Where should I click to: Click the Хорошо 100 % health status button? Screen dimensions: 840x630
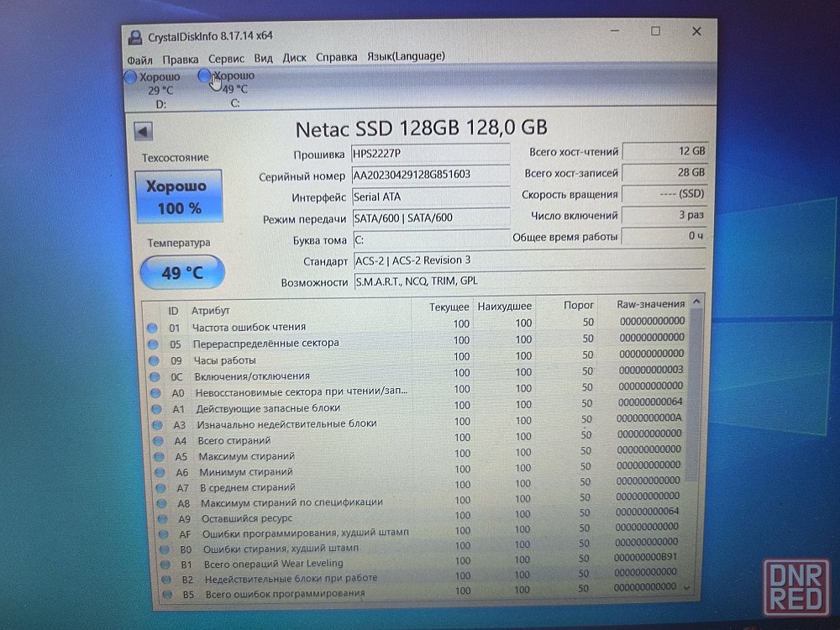pos(179,197)
